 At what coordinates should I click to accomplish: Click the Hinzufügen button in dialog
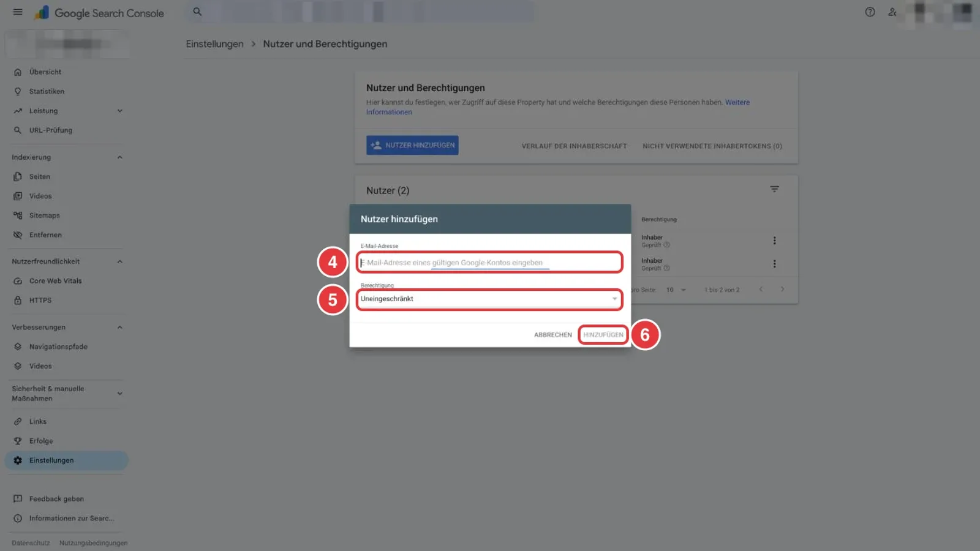[603, 335]
